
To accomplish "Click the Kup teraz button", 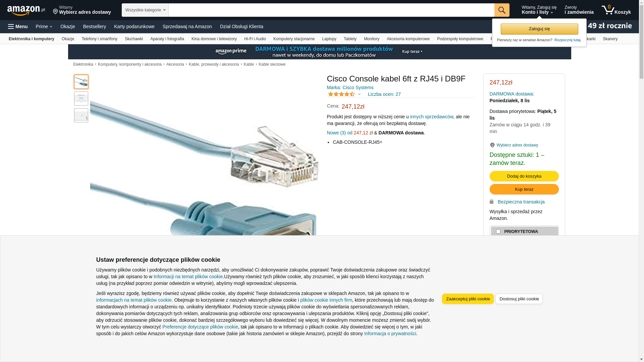I will coord(524,189).
